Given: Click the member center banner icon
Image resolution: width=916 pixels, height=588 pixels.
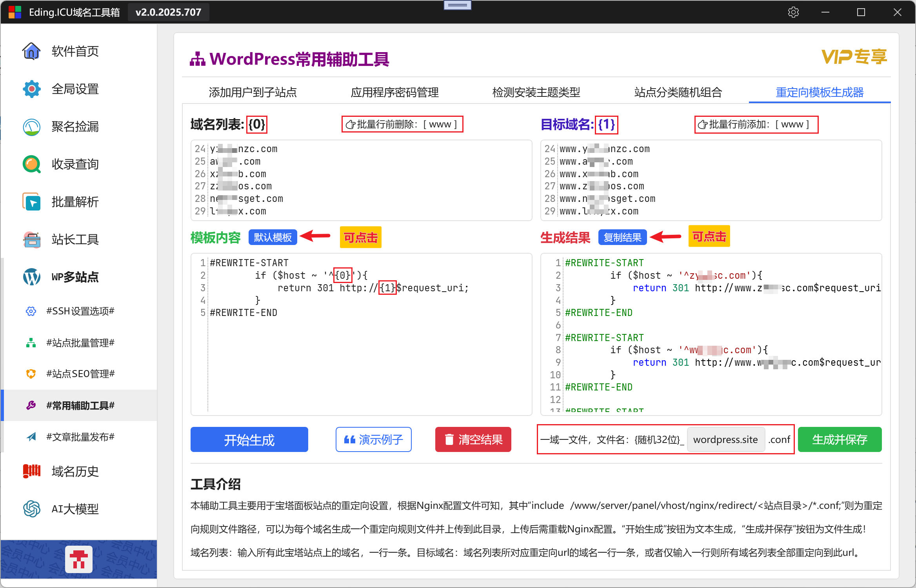Looking at the screenshot, I should 79,559.
